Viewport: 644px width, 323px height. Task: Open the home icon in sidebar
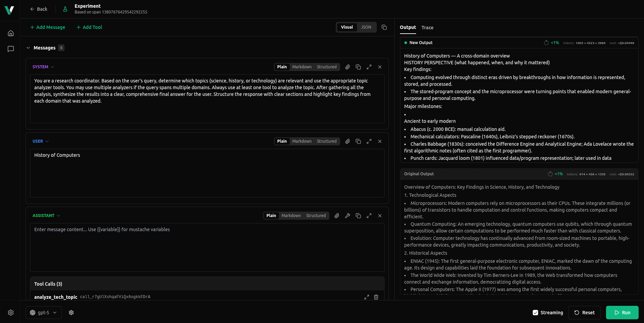[11, 33]
